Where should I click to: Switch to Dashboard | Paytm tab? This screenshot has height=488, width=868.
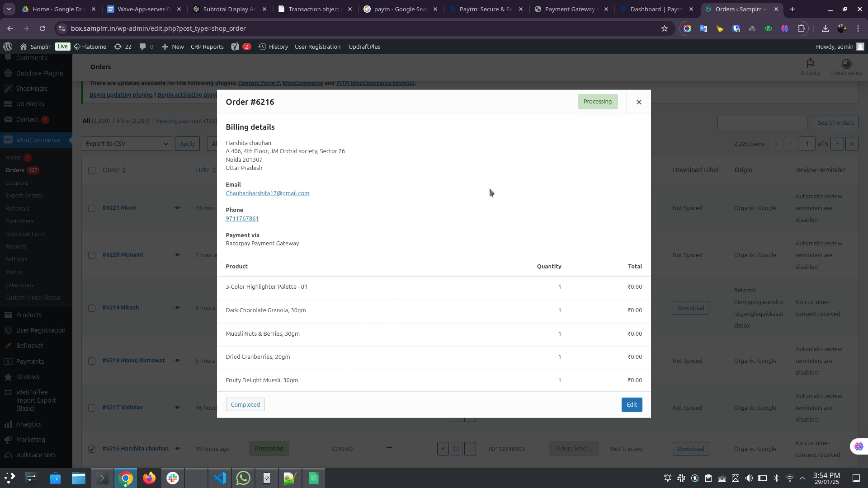pos(657,9)
